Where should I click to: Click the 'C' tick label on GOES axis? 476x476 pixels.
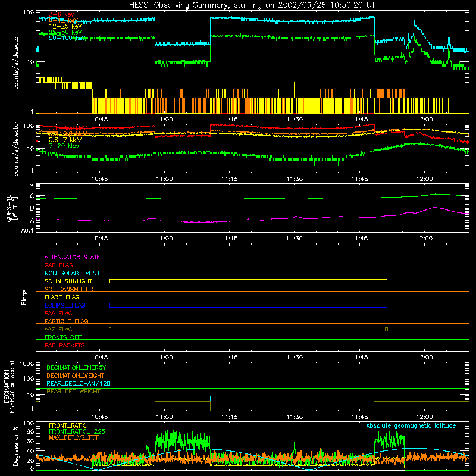pyautogui.click(x=32, y=196)
